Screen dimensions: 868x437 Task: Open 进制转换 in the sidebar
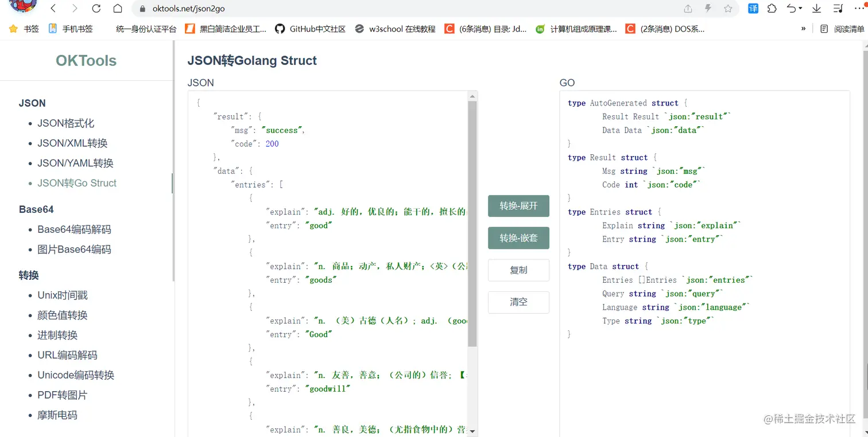tap(57, 335)
